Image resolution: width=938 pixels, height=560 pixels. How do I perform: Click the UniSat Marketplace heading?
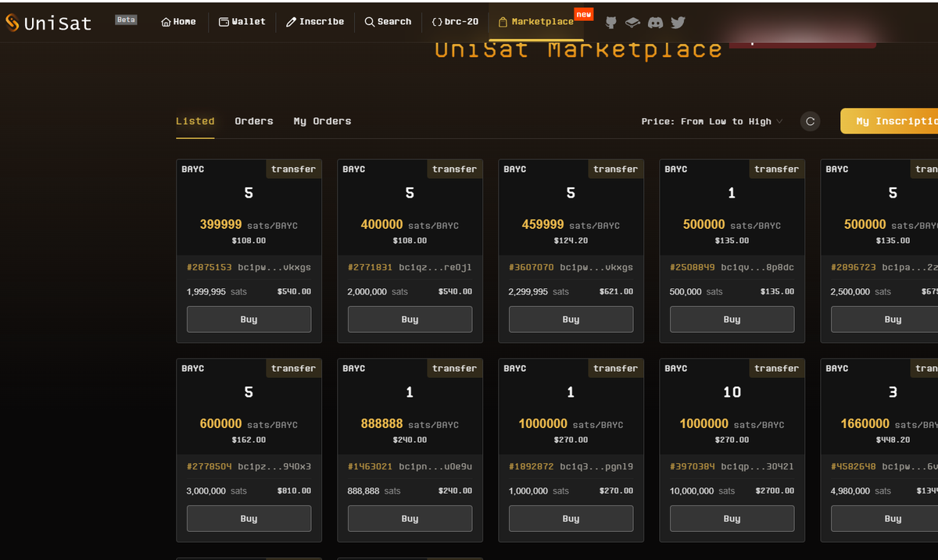coord(578,50)
